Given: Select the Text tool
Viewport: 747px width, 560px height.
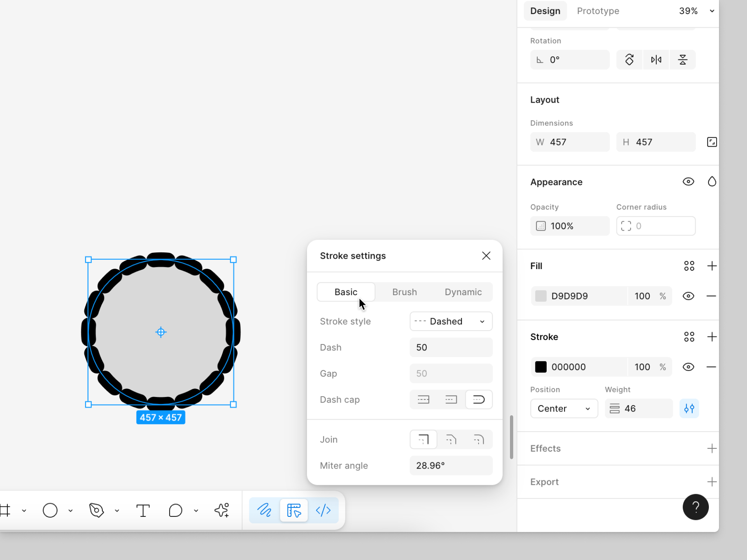Looking at the screenshot, I should pyautogui.click(x=143, y=510).
